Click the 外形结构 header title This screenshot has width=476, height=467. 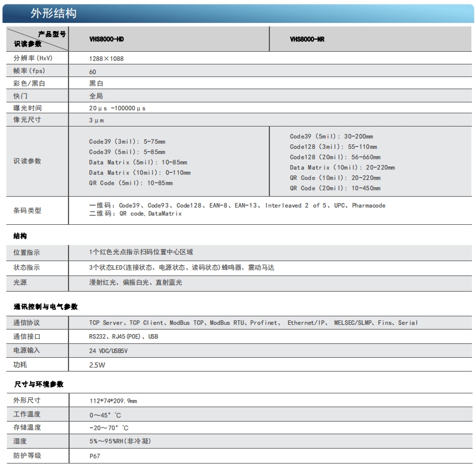pyautogui.click(x=54, y=13)
